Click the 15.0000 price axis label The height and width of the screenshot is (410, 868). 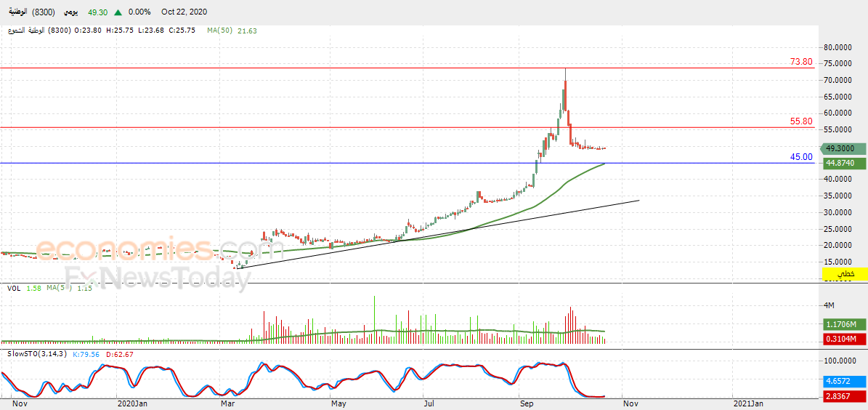click(839, 262)
